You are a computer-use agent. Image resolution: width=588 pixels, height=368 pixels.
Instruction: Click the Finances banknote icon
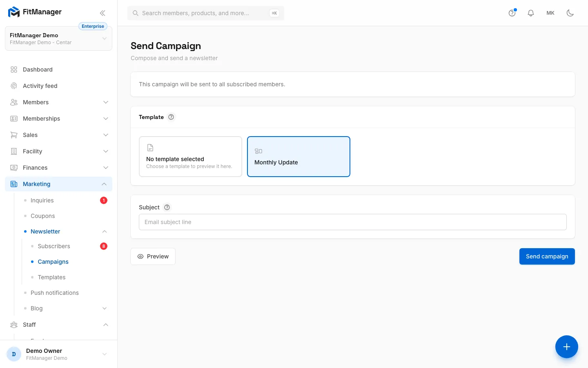pos(14,168)
